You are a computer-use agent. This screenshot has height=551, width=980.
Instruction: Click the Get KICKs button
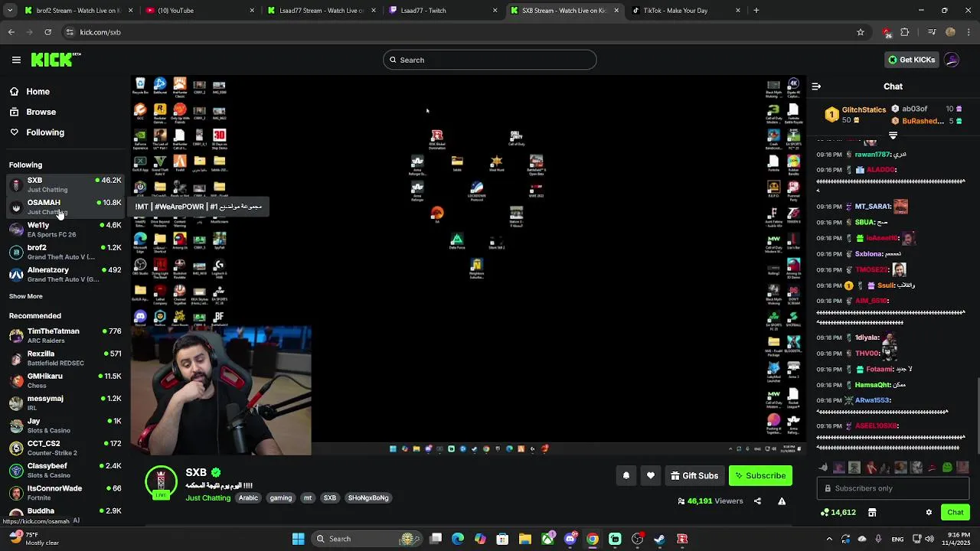point(911,60)
